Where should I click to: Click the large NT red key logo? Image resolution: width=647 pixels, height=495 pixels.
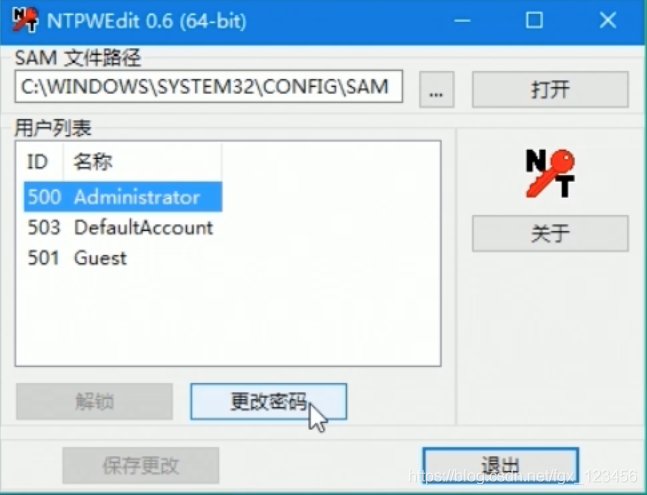(x=550, y=173)
